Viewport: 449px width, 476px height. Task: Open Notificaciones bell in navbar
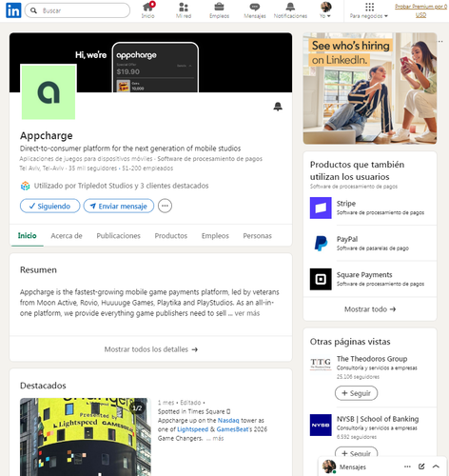click(x=290, y=10)
